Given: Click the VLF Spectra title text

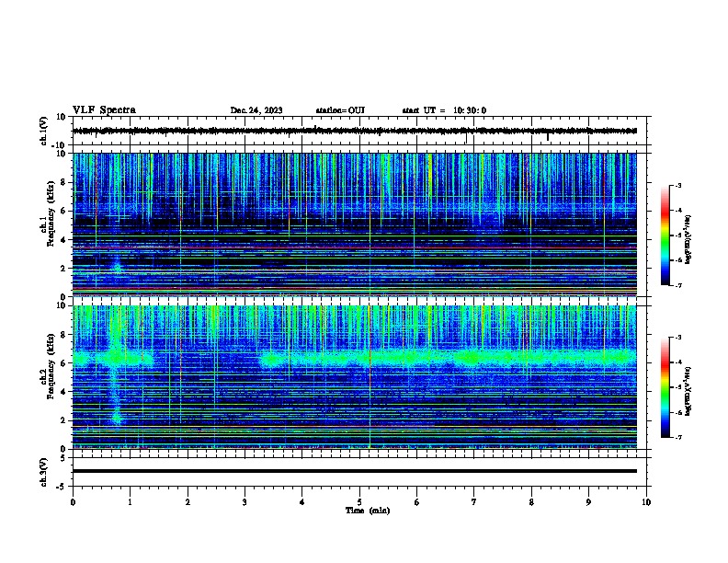Looking at the screenshot, I should pyautogui.click(x=104, y=110).
